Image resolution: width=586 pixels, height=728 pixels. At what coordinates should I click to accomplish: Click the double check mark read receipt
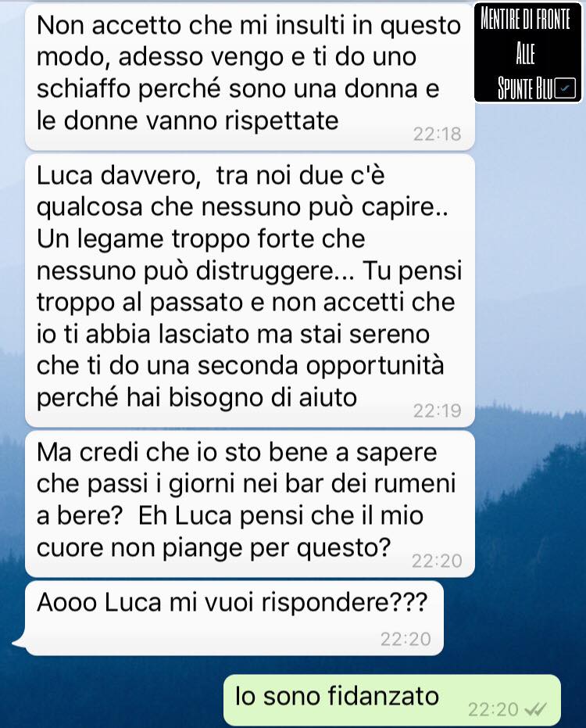[x=535, y=709]
